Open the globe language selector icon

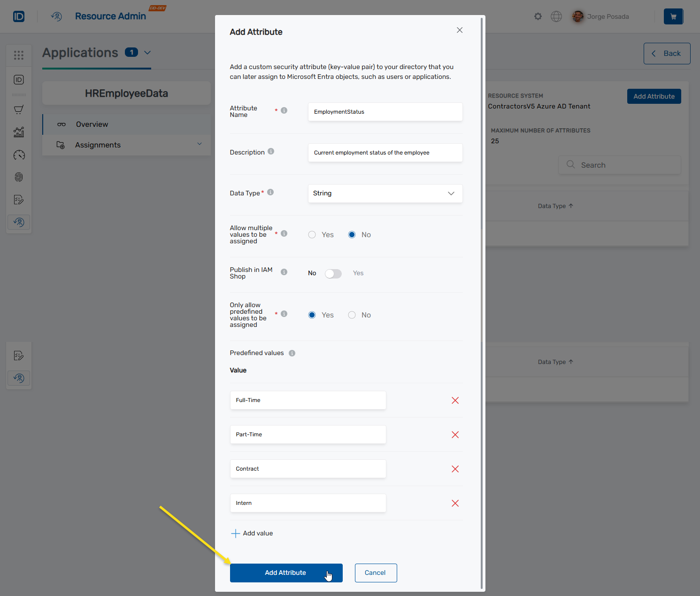click(x=556, y=16)
